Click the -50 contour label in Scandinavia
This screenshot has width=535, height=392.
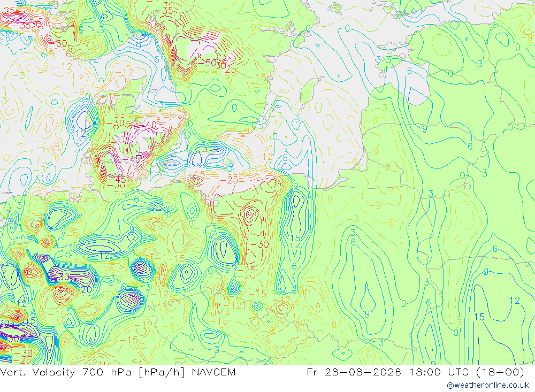[207, 63]
